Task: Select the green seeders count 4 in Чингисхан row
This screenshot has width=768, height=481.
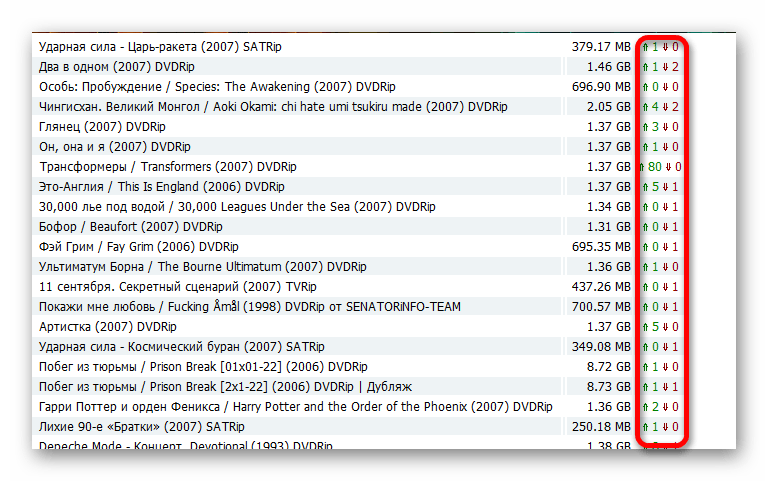Action: [x=655, y=107]
